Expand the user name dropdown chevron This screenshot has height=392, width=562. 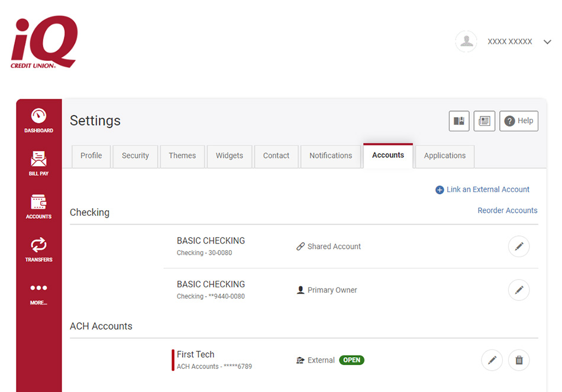point(547,42)
